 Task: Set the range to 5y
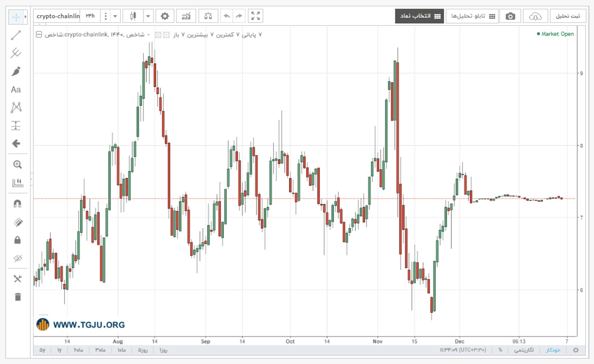click(x=42, y=350)
